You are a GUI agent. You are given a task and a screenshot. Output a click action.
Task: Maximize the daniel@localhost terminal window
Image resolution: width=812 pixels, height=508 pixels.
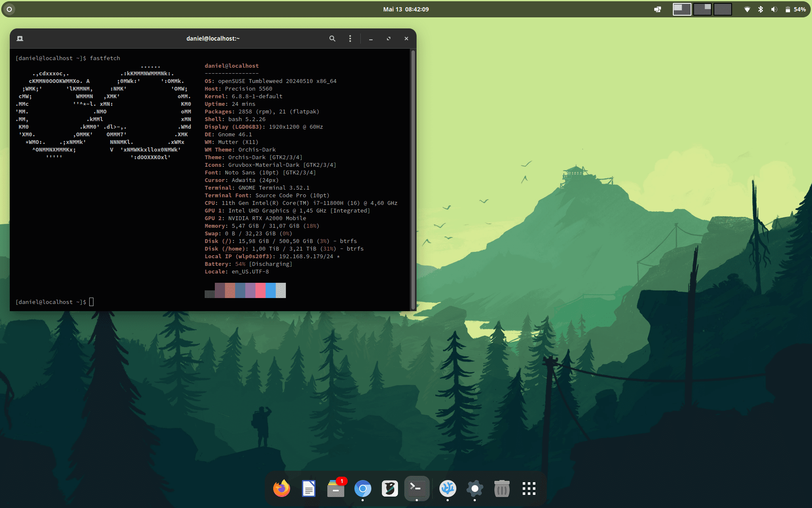click(x=389, y=39)
